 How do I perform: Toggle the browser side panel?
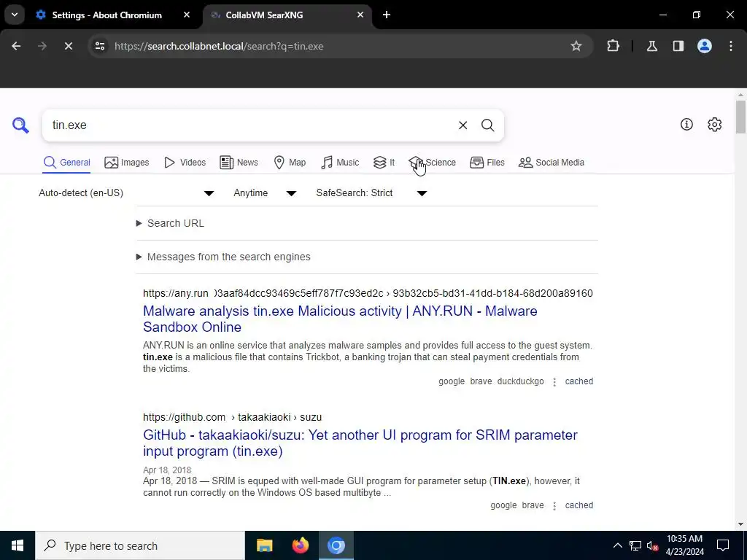(x=678, y=46)
